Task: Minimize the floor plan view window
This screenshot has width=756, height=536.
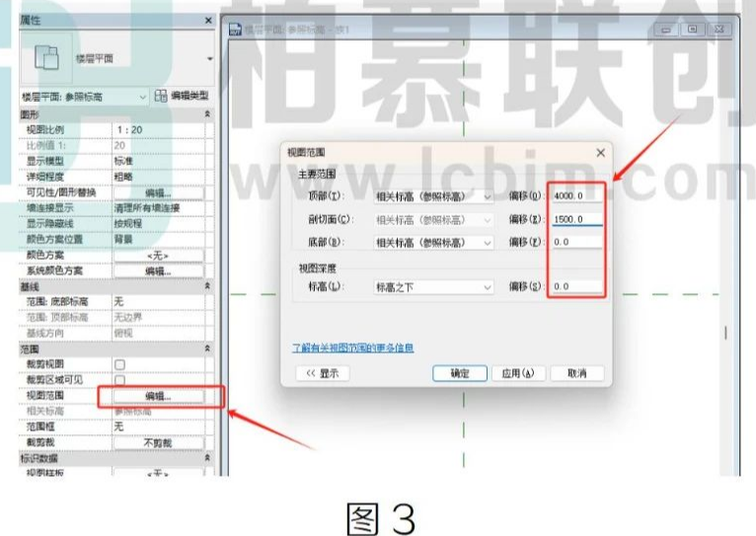Action: click(x=666, y=30)
